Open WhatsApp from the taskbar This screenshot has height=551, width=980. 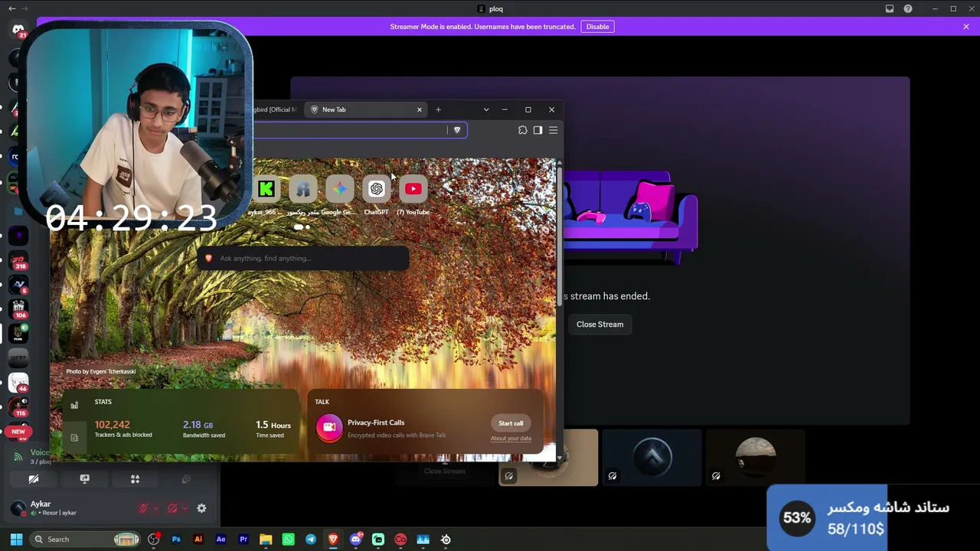point(288,540)
